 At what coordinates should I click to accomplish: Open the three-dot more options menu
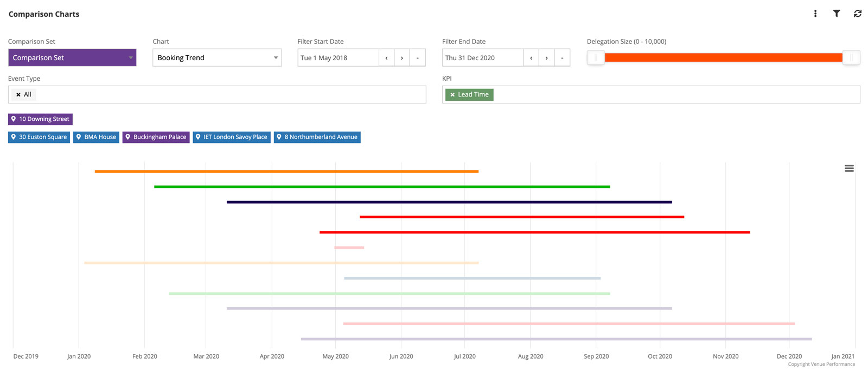[x=815, y=14]
